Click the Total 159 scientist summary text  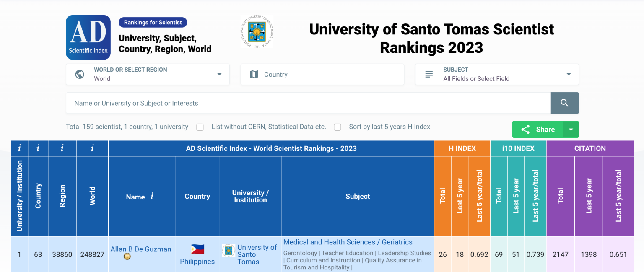coord(127,127)
